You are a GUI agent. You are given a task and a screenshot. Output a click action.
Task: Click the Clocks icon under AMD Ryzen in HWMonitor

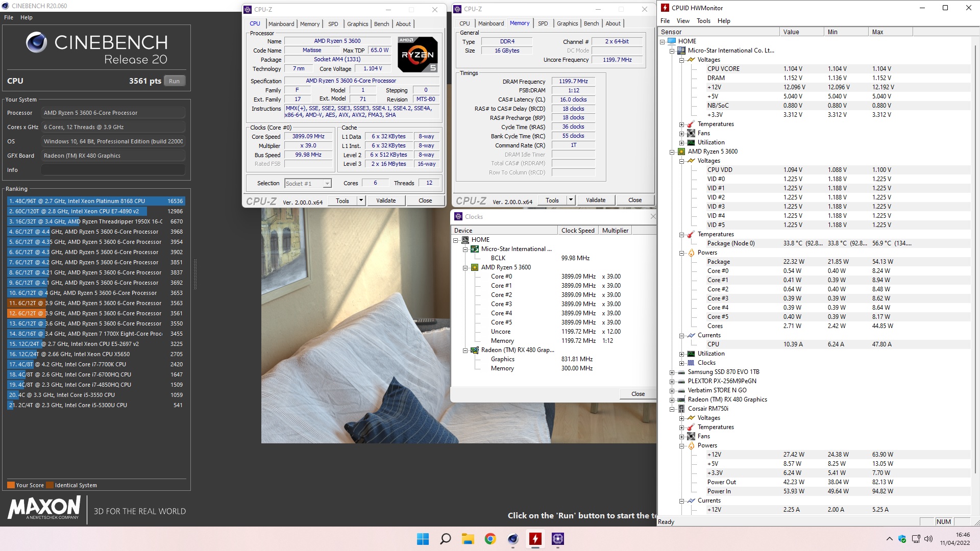coord(691,363)
